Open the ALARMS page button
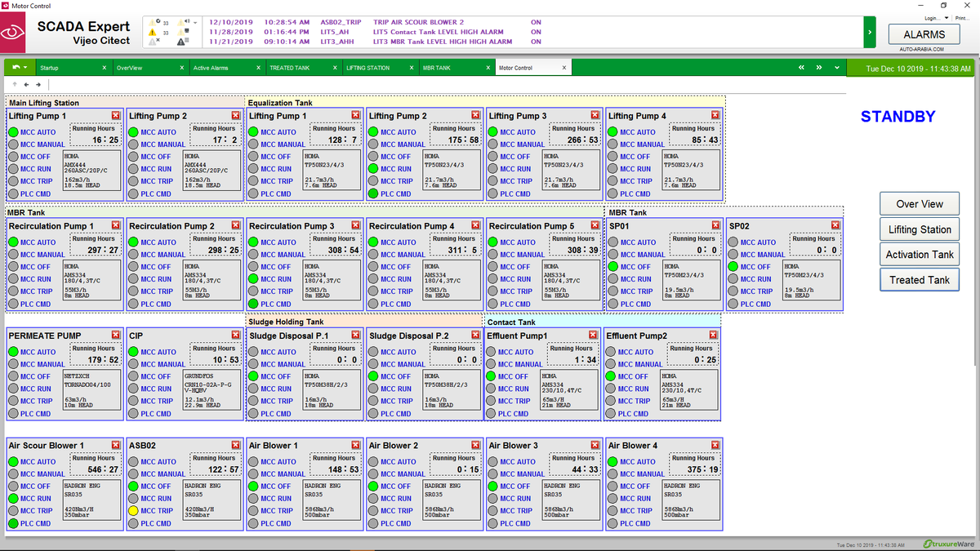 pos(924,35)
